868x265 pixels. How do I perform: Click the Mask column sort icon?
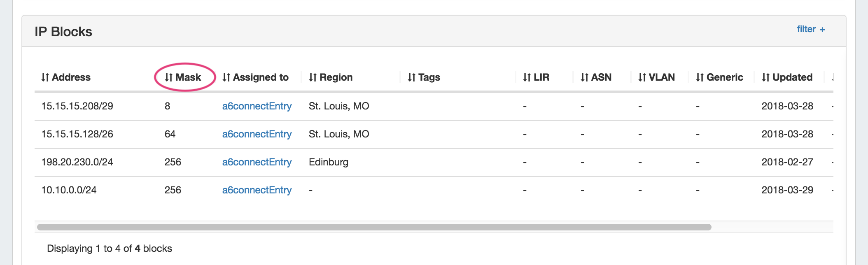coord(169,77)
